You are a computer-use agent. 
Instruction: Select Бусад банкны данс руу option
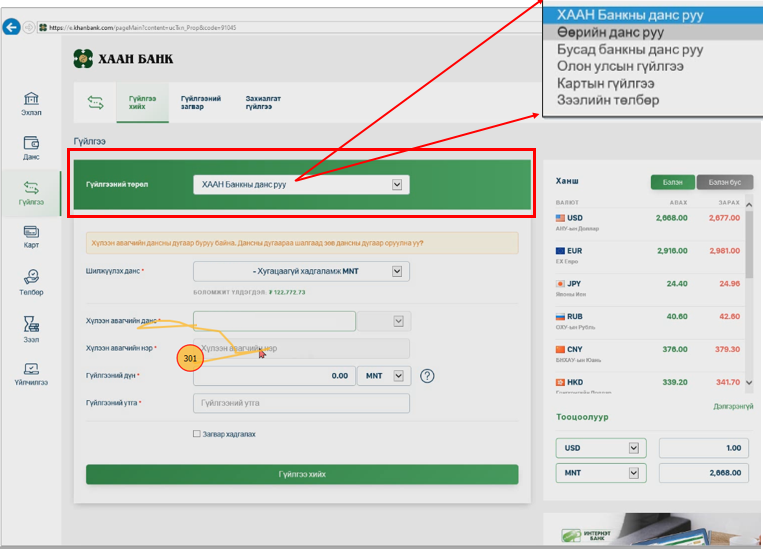point(653,49)
